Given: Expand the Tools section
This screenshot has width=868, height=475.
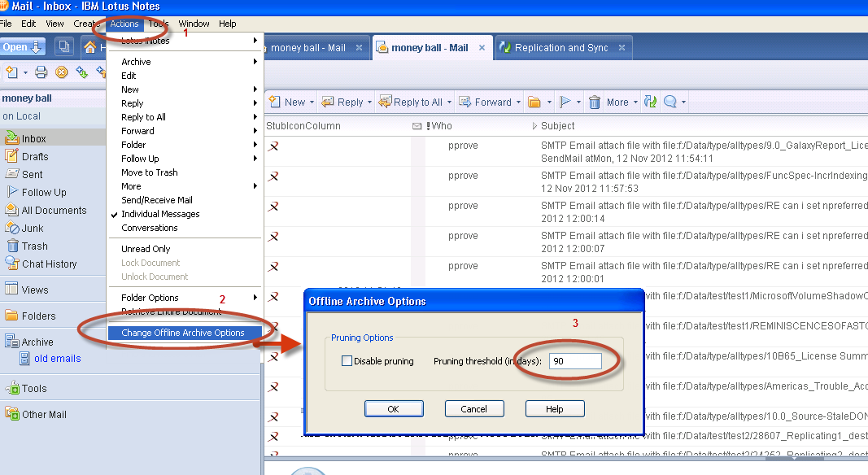Looking at the screenshot, I should click(x=34, y=389).
